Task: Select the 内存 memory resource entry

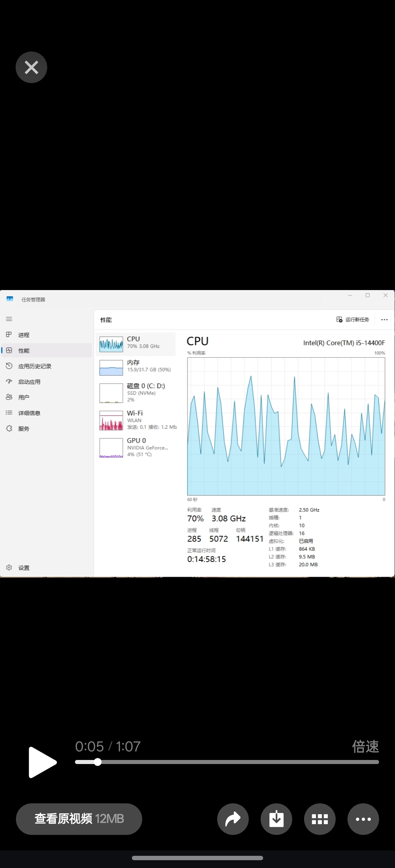Action: pos(136,367)
